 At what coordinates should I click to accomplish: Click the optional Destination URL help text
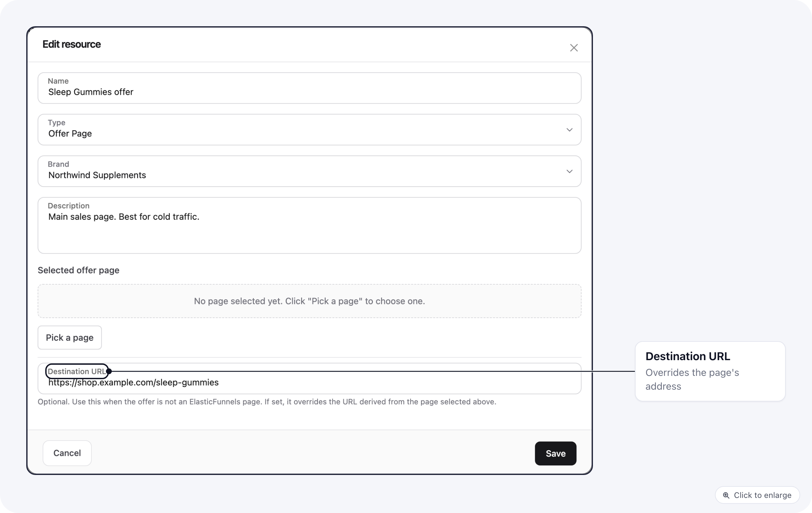pos(267,402)
